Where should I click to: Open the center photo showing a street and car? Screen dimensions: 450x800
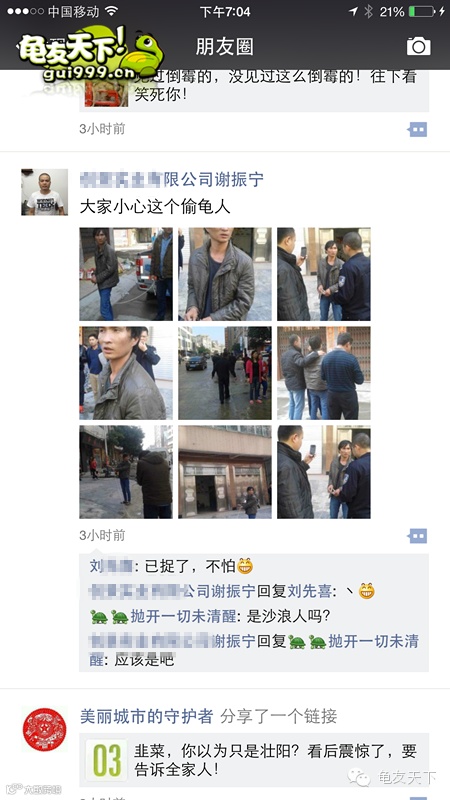click(x=224, y=373)
